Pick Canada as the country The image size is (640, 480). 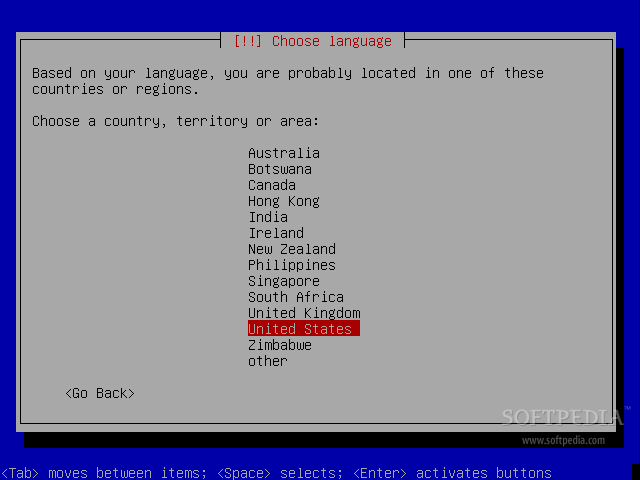[272, 185]
